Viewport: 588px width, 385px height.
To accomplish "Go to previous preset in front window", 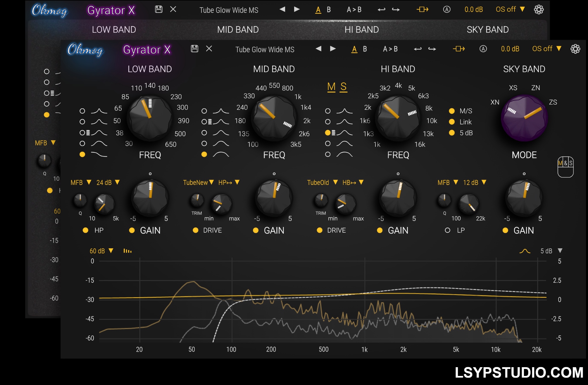I will click(x=318, y=48).
